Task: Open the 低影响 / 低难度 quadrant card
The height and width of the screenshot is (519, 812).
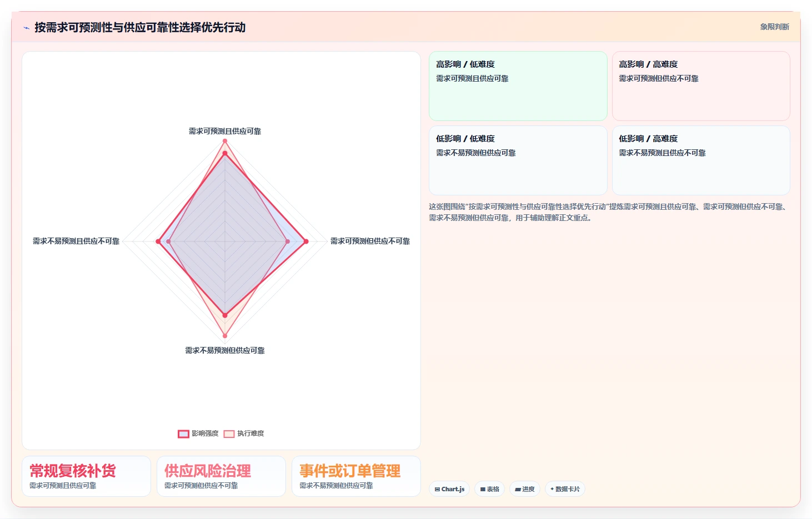Action: point(518,160)
